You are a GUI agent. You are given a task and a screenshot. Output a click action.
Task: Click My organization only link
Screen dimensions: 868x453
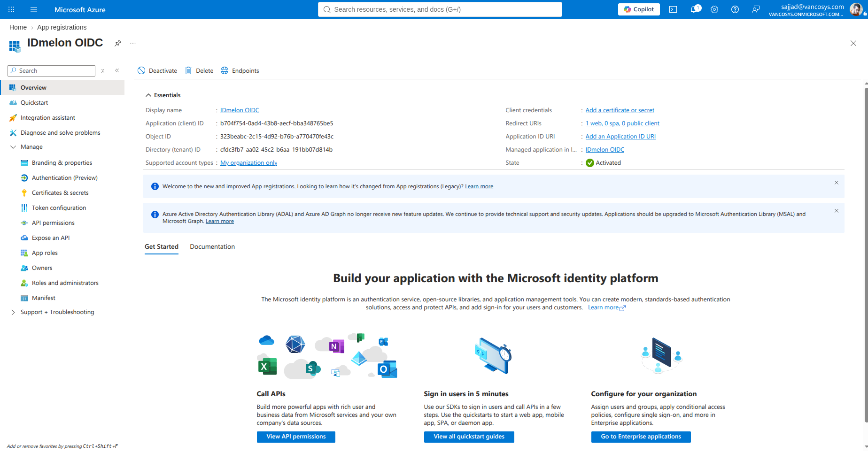point(249,163)
